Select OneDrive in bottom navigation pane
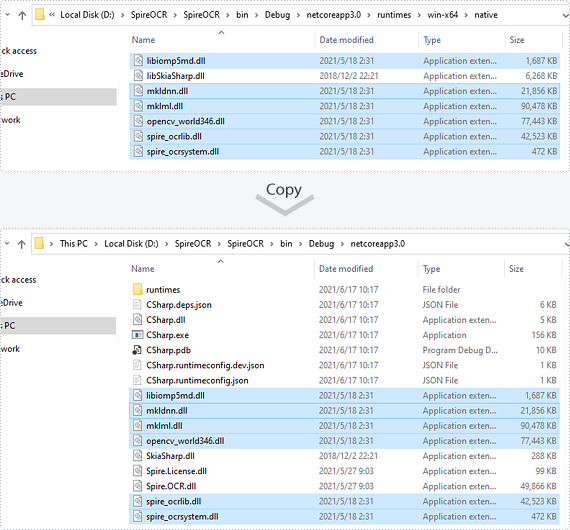 coord(12,303)
